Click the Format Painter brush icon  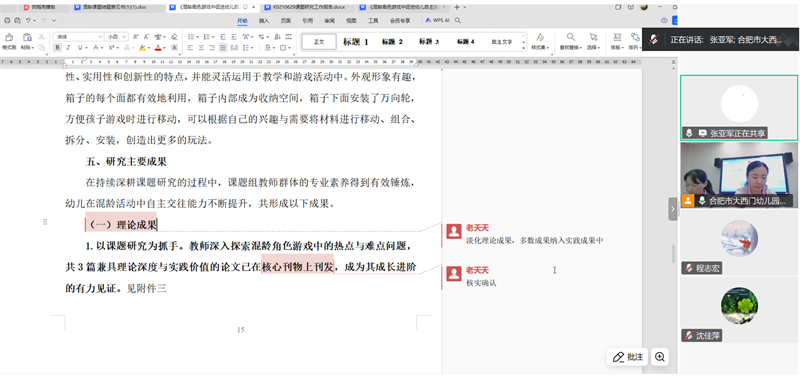(9, 37)
